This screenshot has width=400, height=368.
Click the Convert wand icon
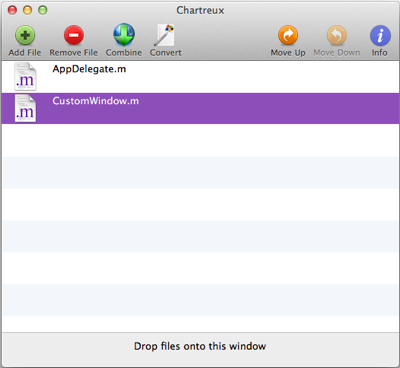click(164, 35)
